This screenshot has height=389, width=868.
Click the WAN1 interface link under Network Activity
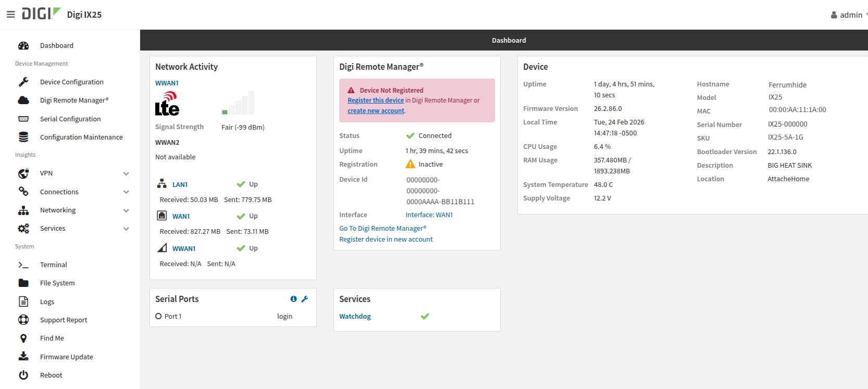click(x=181, y=217)
